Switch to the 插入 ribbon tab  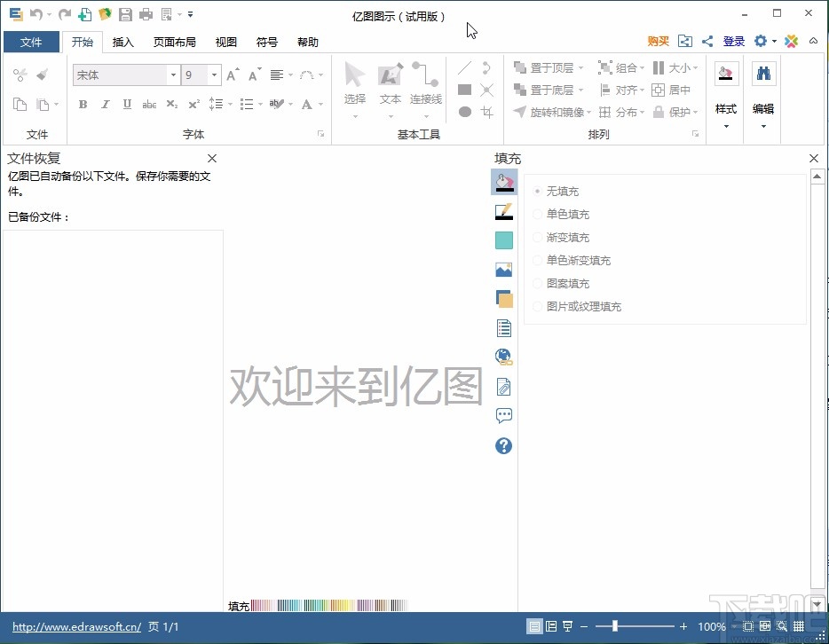click(x=123, y=43)
